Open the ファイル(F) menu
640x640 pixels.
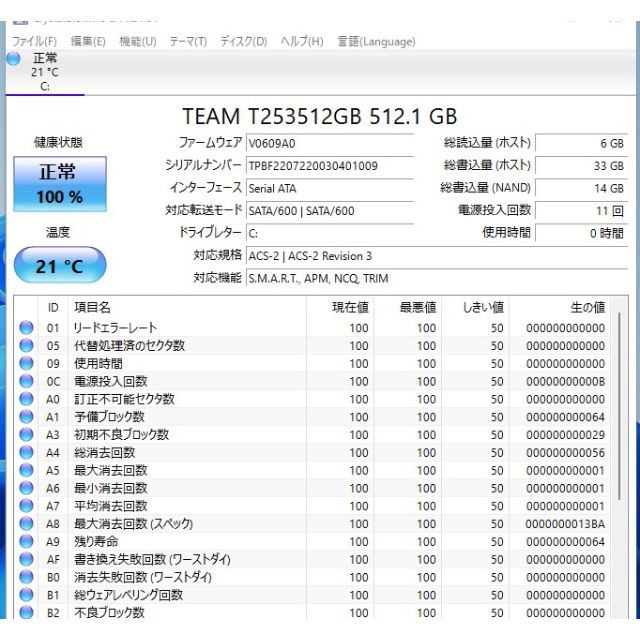34,41
